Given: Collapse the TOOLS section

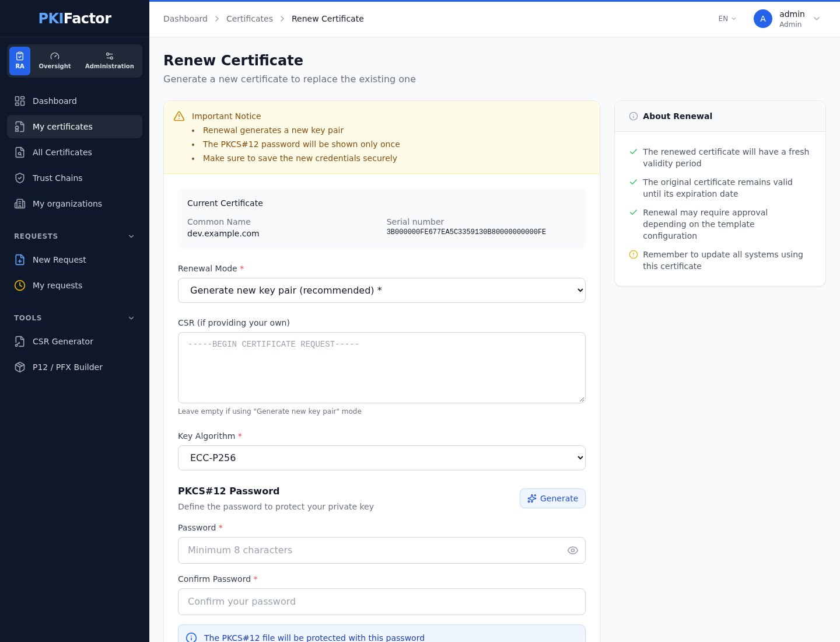Looking at the screenshot, I should click(x=131, y=318).
